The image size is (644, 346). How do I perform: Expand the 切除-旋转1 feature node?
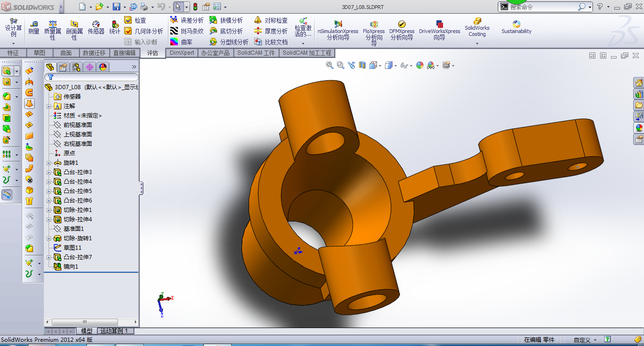[x=49, y=238]
